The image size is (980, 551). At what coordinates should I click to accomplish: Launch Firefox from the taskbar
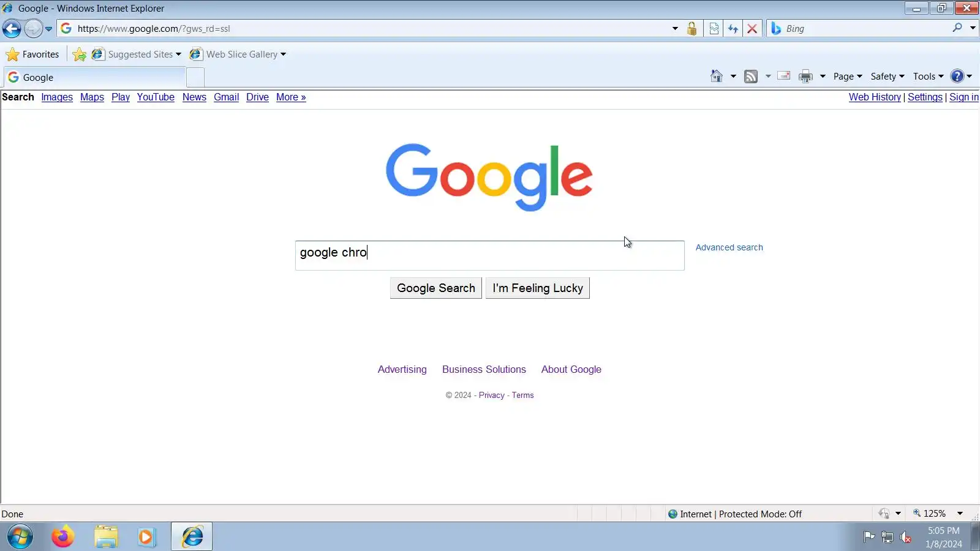62,537
